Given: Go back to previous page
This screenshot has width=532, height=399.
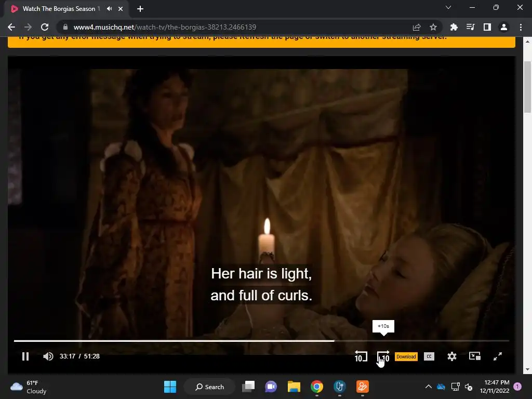Looking at the screenshot, I should pyautogui.click(x=11, y=27).
